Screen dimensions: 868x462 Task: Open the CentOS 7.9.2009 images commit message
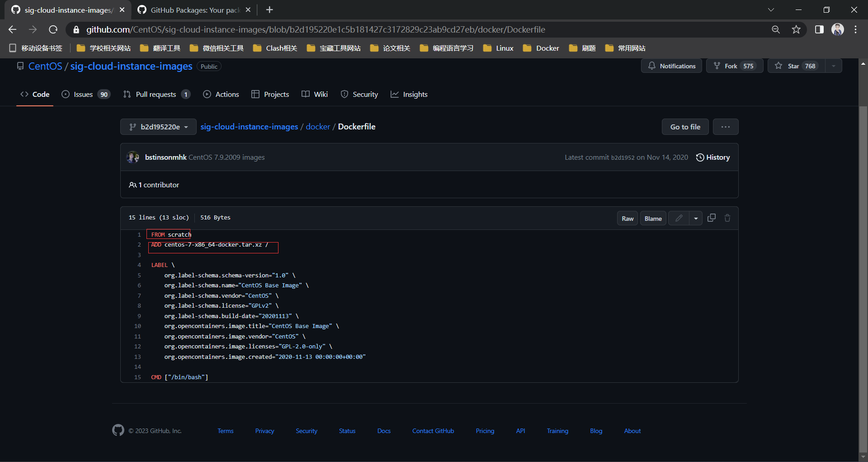click(226, 157)
